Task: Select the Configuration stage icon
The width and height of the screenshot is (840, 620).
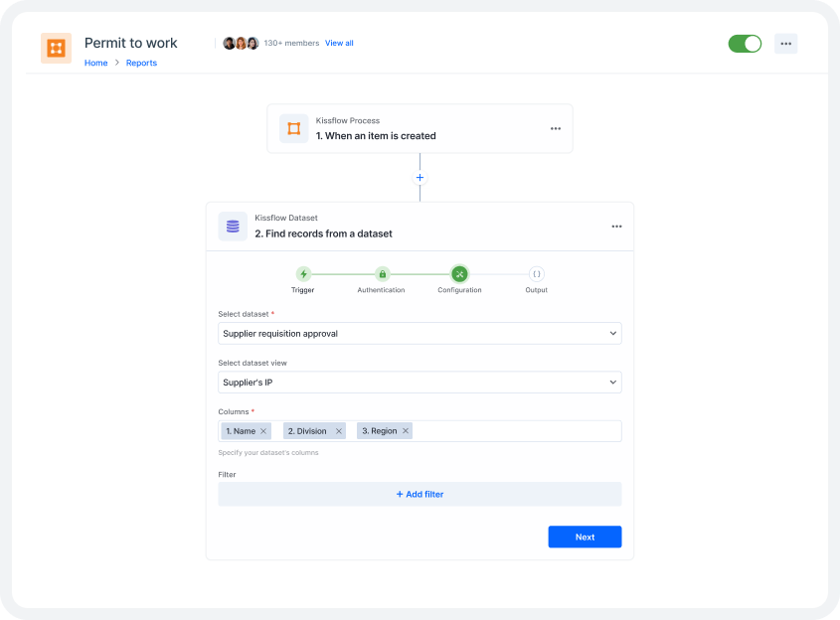Action: (x=459, y=274)
